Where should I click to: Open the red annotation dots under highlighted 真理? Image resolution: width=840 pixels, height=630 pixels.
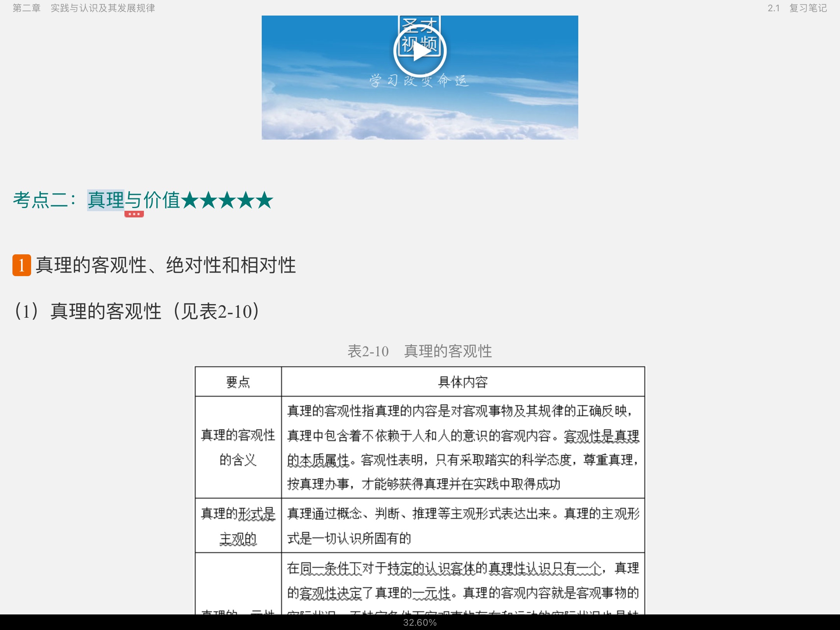pos(134,214)
